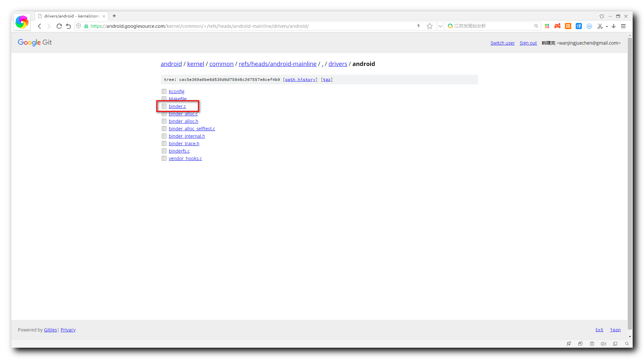The image size is (644, 359).
Task: Click the app grid icon beside address bar
Action: pos(547,26)
